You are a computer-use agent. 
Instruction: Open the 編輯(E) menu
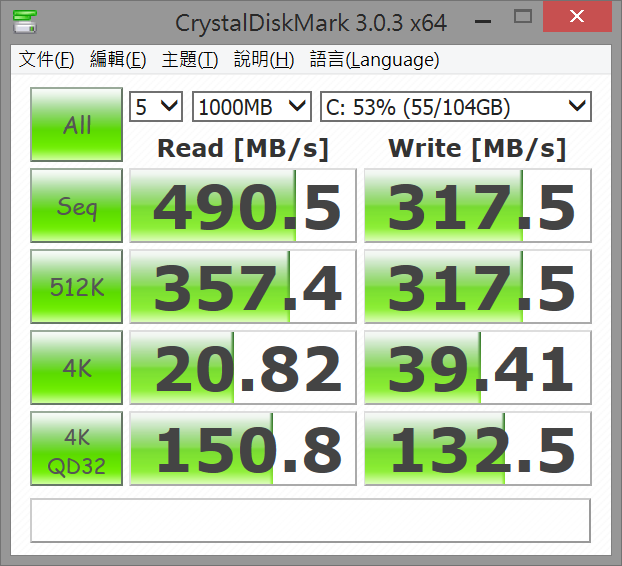coord(118,59)
